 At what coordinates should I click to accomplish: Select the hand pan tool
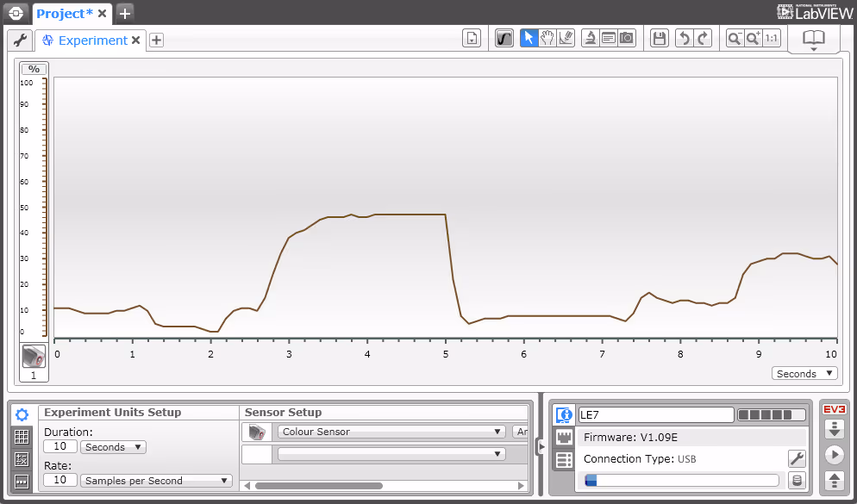click(x=547, y=38)
